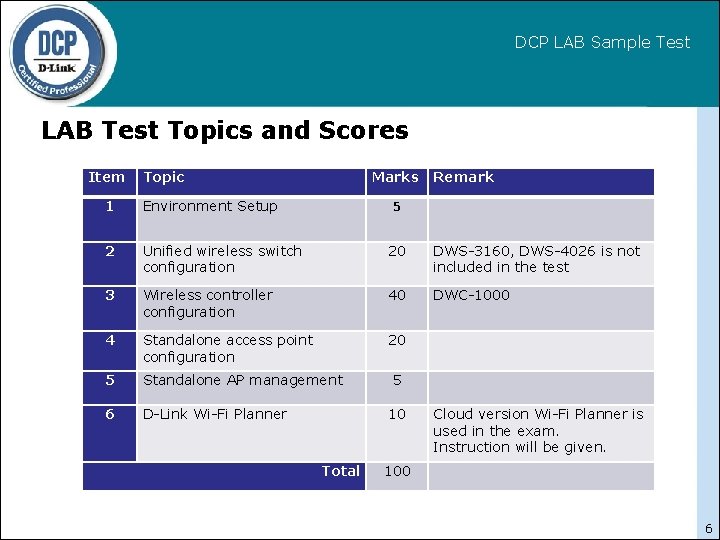Click the total marks value 100
The height and width of the screenshot is (540, 720).
click(397, 471)
